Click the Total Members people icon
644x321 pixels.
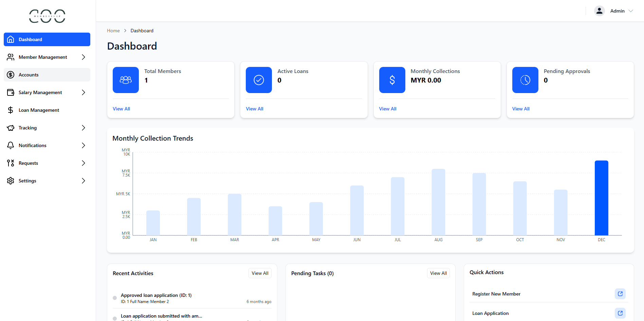click(x=126, y=80)
